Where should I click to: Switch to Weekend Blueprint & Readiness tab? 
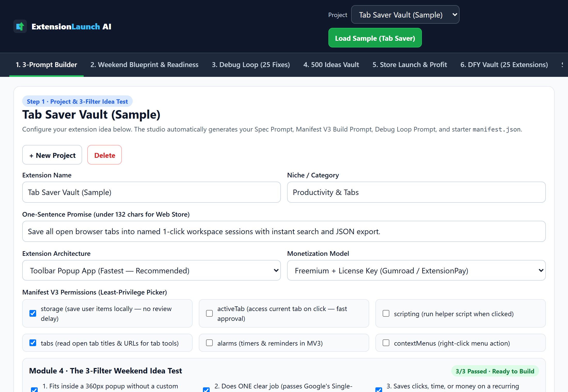tap(144, 65)
